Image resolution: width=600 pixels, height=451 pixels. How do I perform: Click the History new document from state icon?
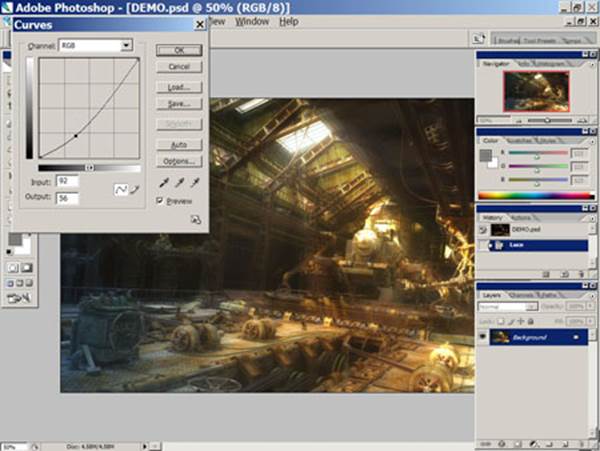click(x=564, y=274)
